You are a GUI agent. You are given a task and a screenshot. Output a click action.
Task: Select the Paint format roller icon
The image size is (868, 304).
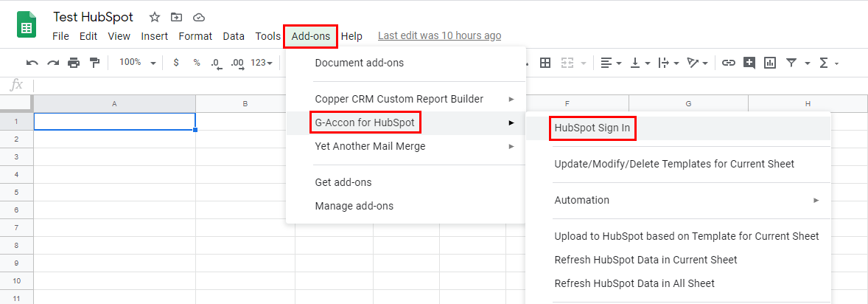pos(94,63)
